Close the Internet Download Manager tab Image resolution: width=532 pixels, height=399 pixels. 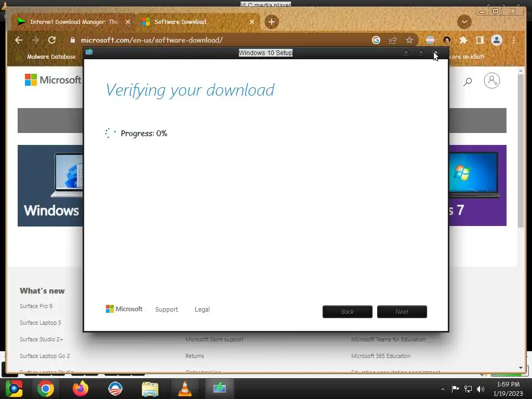(128, 22)
